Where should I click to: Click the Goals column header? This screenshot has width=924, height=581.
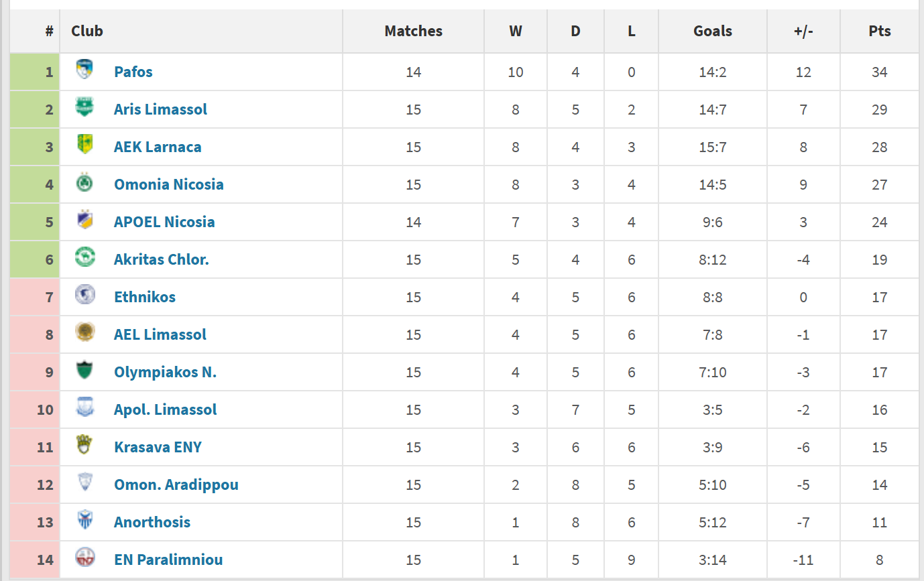[x=713, y=31]
